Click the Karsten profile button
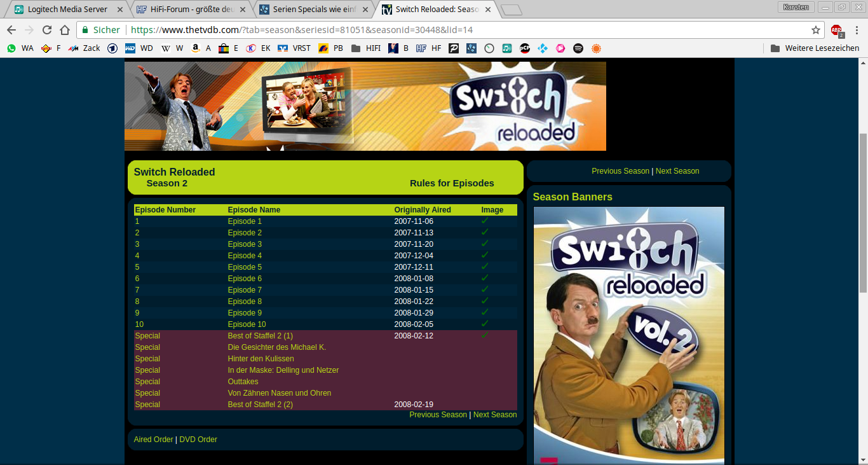Viewport: 868px width, 465px height. click(x=796, y=7)
